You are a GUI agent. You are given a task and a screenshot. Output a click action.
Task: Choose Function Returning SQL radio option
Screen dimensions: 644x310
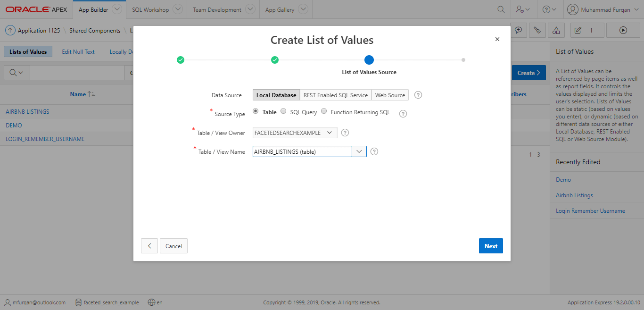324,111
